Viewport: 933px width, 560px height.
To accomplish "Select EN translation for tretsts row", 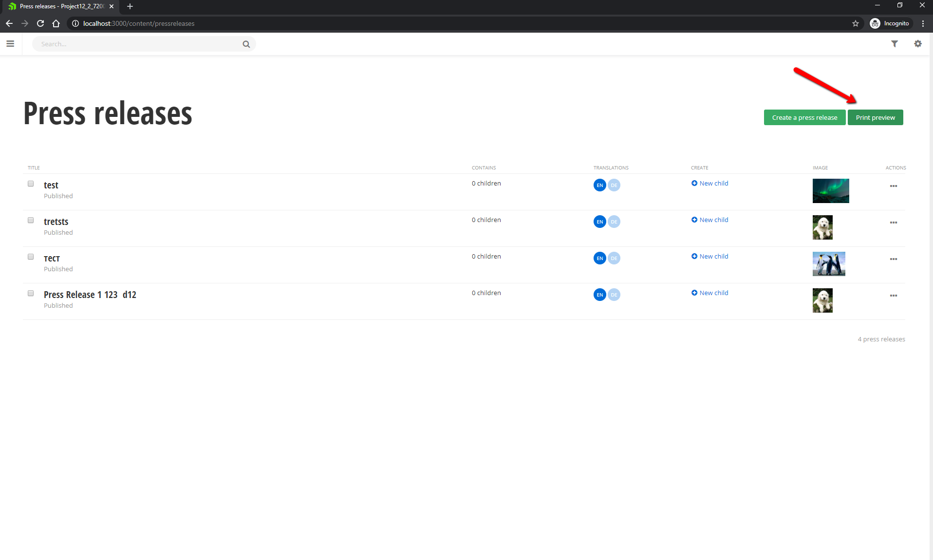I will pos(600,222).
